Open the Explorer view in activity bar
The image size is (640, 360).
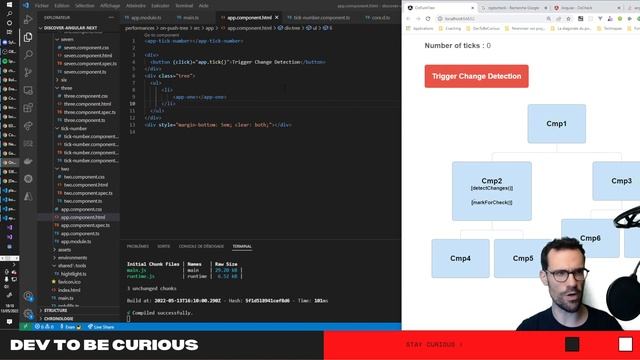(28, 37)
